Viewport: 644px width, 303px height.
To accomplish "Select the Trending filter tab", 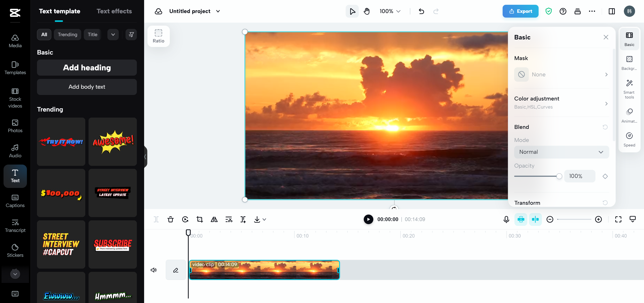I will [67, 34].
